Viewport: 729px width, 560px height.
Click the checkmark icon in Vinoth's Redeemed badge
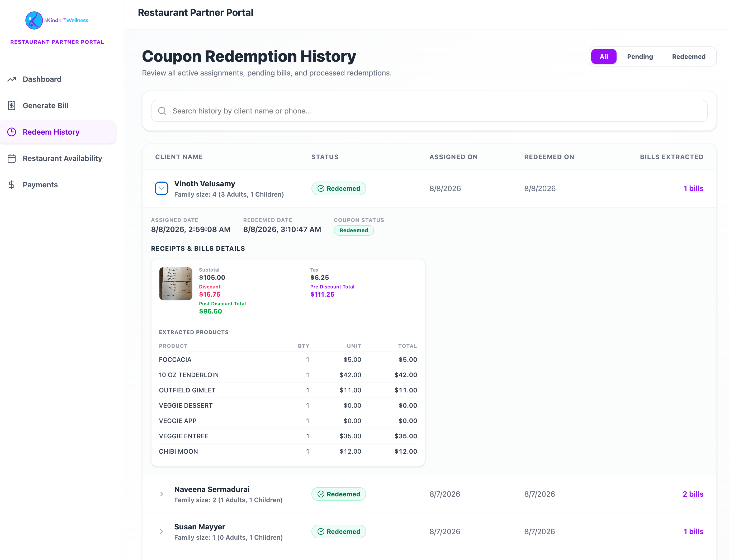coord(321,189)
